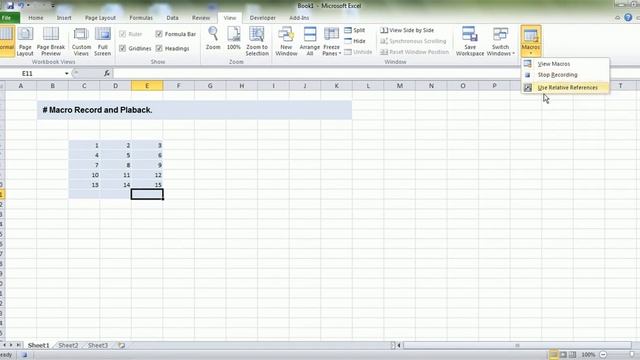Click Save Workspace
640x360 pixels.
click(x=470, y=41)
